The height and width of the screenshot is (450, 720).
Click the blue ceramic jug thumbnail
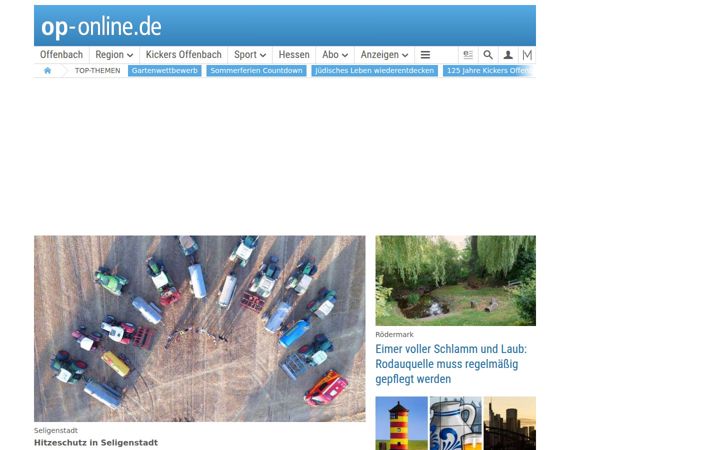click(456, 423)
